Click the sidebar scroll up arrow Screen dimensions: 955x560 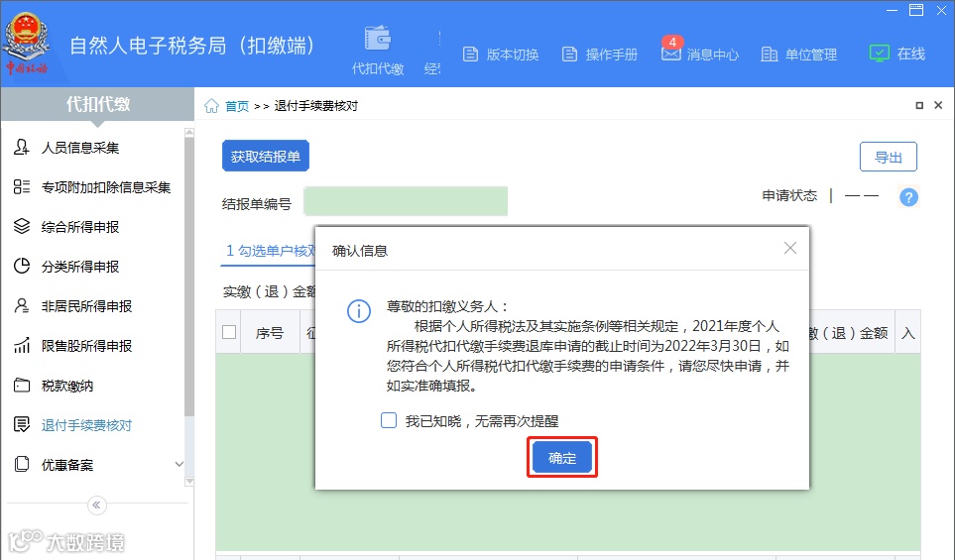pyautogui.click(x=189, y=133)
